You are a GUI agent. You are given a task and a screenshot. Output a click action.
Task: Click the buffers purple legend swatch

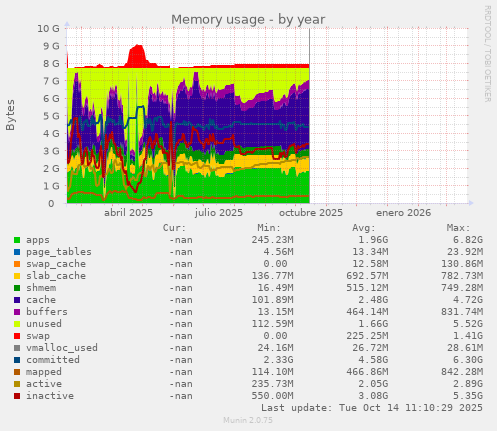coord(17,312)
